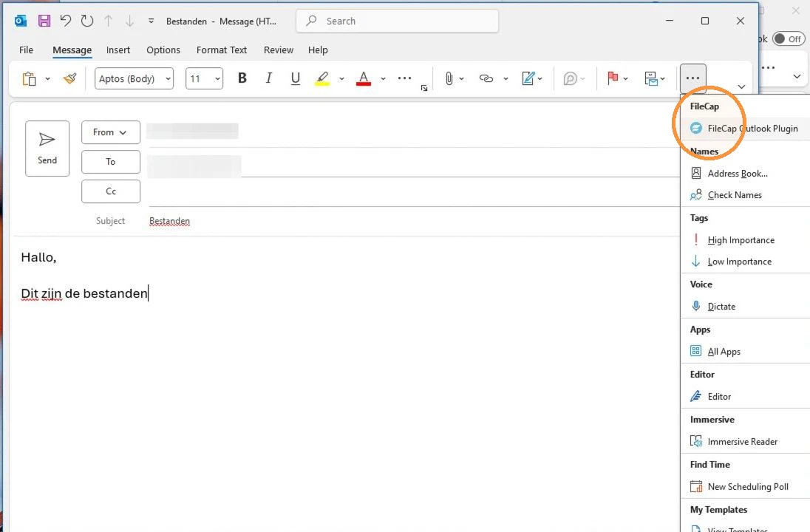Click the encrypt/sensitivity envelope icon
Image resolution: width=810 pixels, height=532 pixels.
[651, 78]
